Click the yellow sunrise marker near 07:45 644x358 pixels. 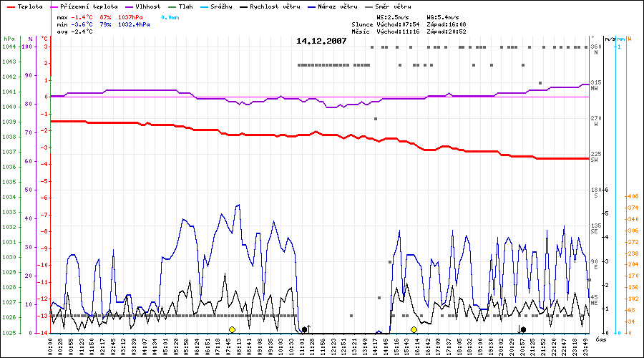(232, 329)
